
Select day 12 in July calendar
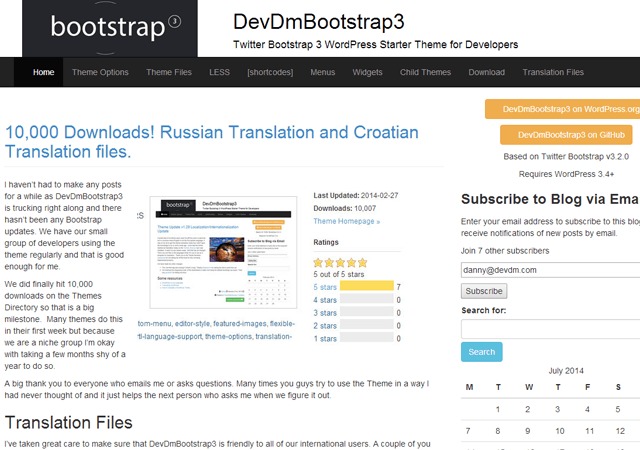point(620,431)
